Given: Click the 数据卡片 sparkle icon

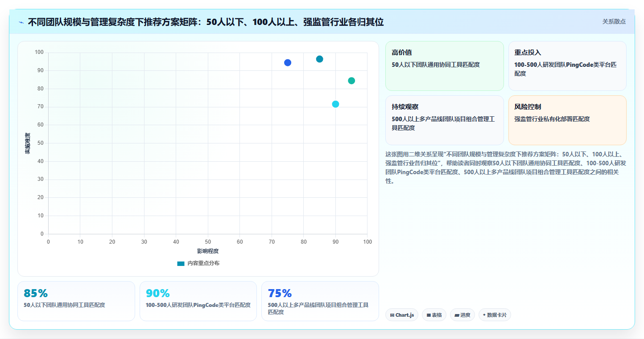Looking at the screenshot, I should point(484,315).
